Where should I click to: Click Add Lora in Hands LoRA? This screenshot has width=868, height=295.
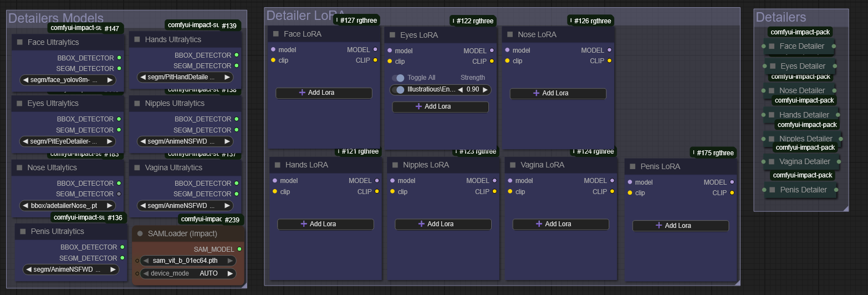point(326,224)
